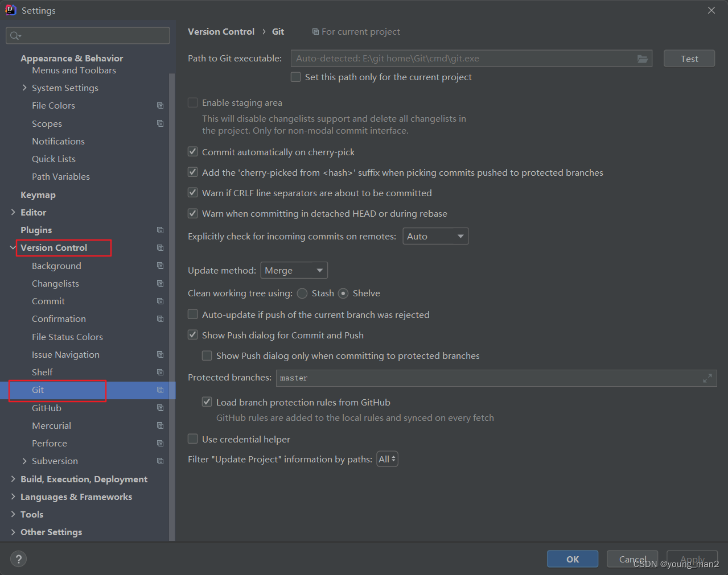Expand the System Settings tree node
This screenshot has width=728, height=575.
[x=24, y=88]
